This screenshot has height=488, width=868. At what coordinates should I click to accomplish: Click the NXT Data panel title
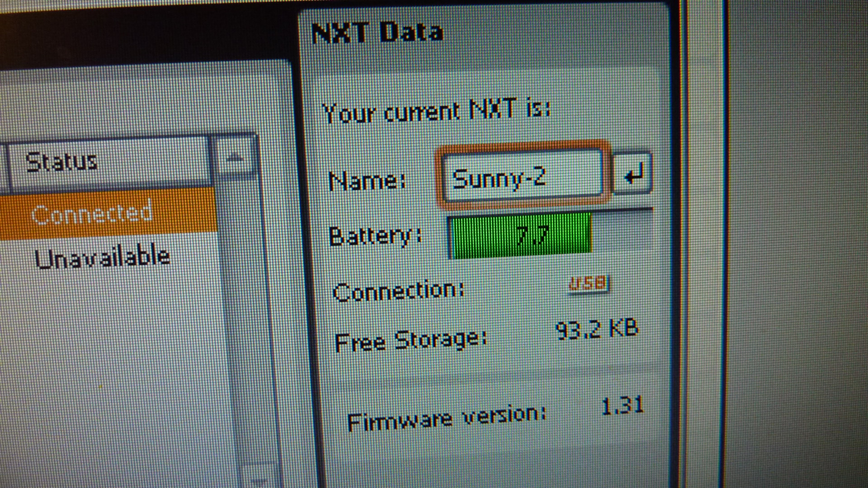[377, 33]
